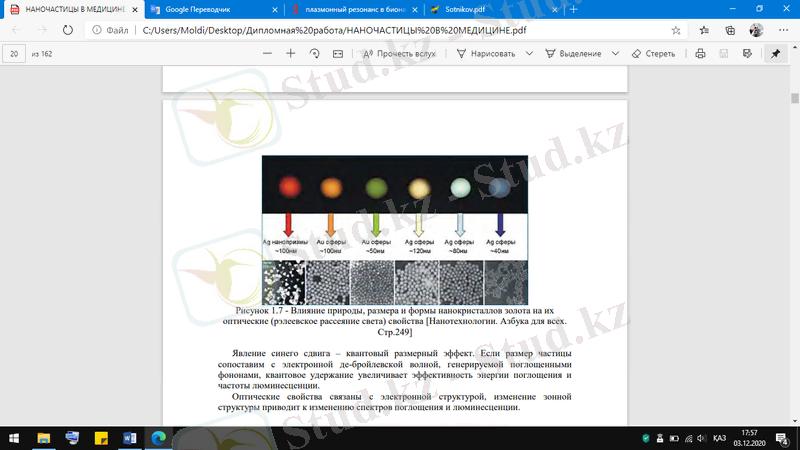Click the Edge icon in taskbar

[159, 438]
